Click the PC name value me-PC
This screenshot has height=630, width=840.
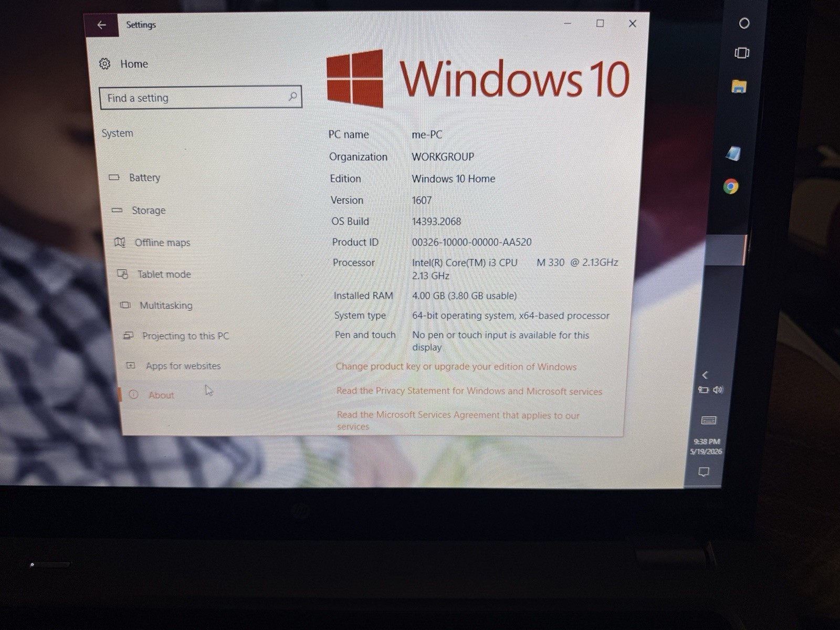pyautogui.click(x=427, y=134)
